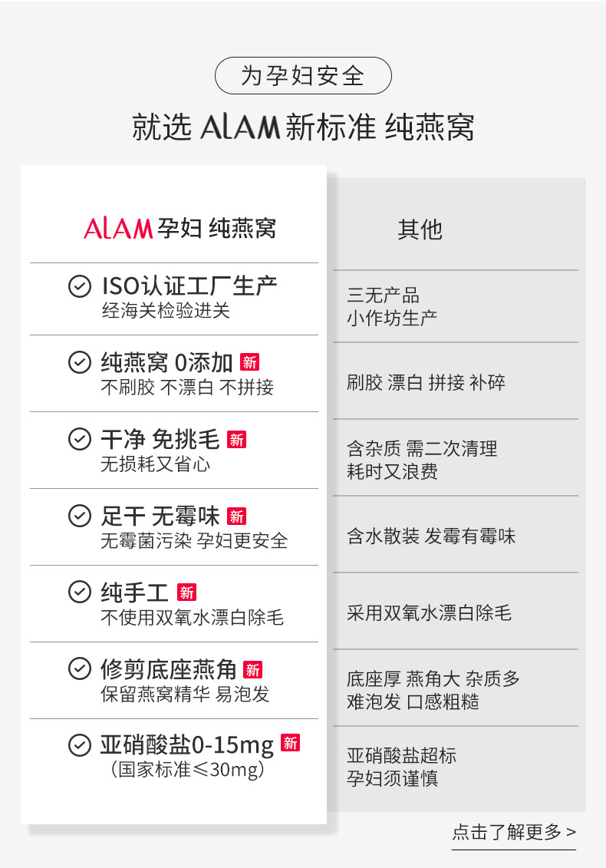Select the 其他 column header
This screenshot has width=606, height=868.
(420, 229)
